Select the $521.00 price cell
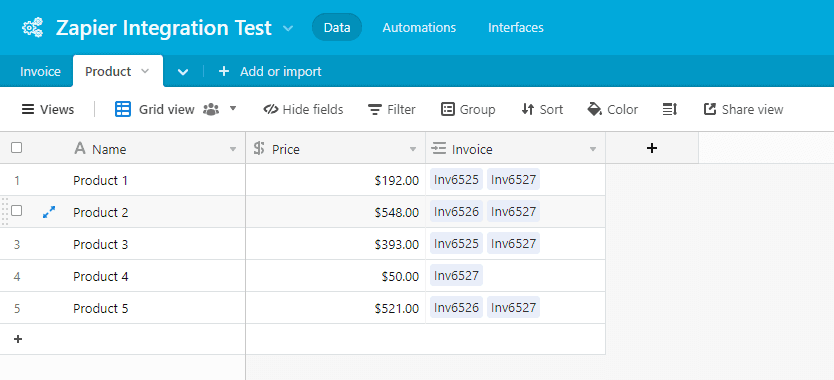Screen dimensions: 834x380 tap(336, 308)
